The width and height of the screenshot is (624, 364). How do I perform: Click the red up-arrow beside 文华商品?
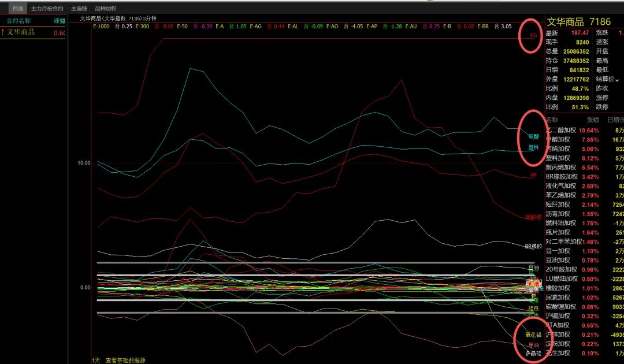[x=3, y=32]
